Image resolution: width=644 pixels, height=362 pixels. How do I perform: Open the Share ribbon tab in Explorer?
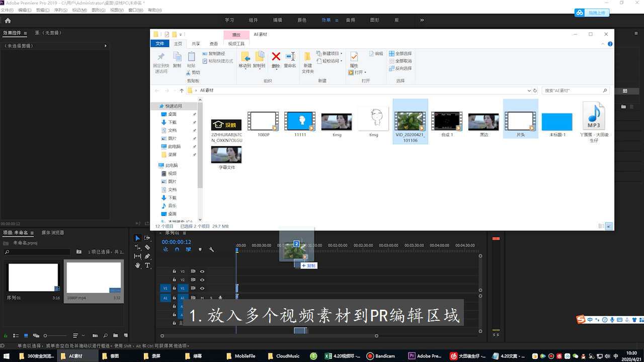click(196, 44)
